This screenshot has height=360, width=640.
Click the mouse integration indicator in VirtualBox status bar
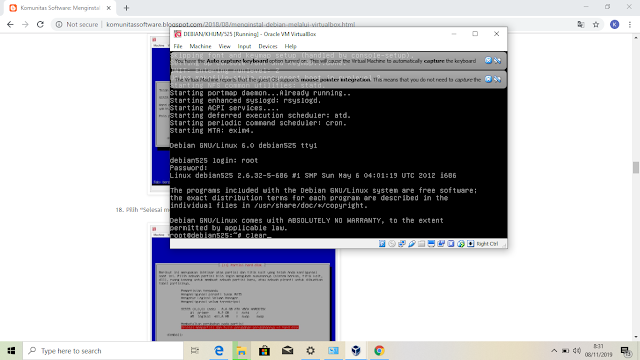click(461, 244)
